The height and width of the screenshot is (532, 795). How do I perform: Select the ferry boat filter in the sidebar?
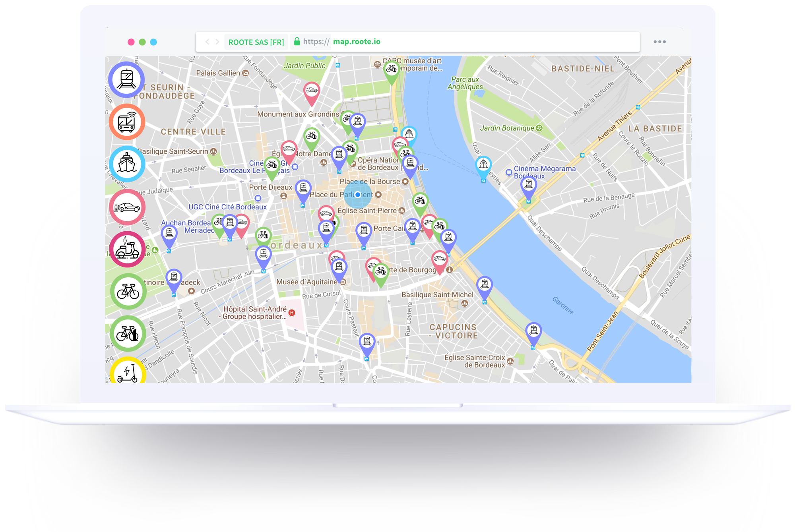coord(127,164)
